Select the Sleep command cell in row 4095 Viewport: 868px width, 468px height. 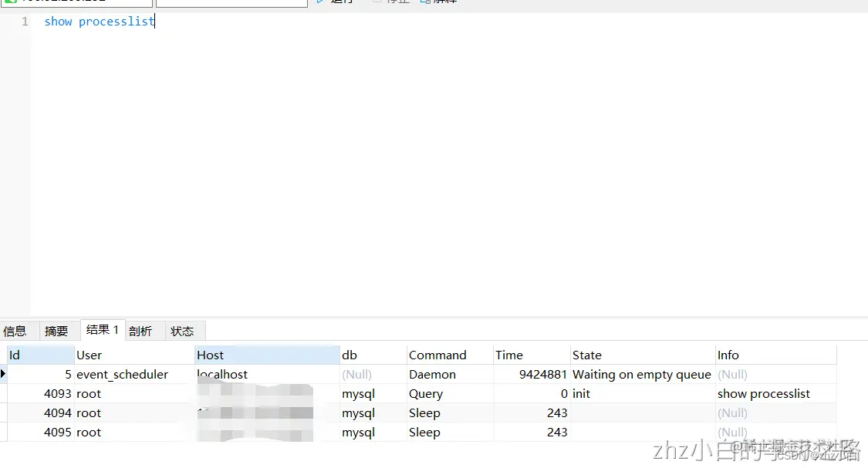pos(450,432)
